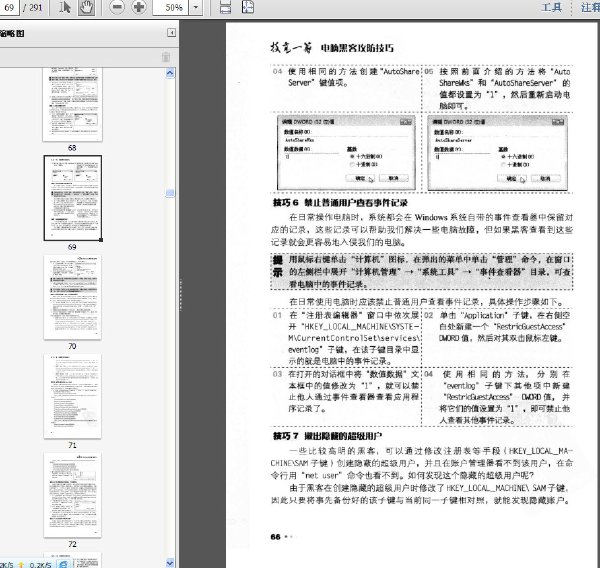Click the page number field showing 69
This screenshot has width=600, height=568.
tap(8, 7)
